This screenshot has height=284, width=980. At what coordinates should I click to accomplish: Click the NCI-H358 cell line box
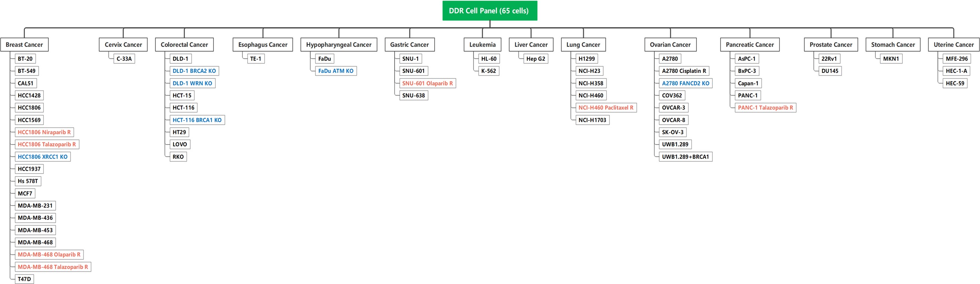tap(591, 83)
